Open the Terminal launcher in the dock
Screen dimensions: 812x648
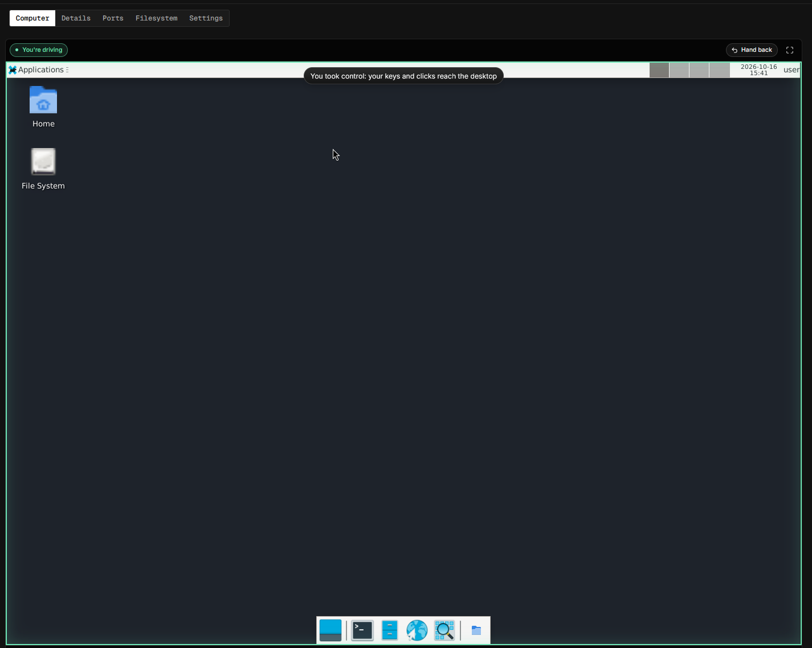click(362, 630)
